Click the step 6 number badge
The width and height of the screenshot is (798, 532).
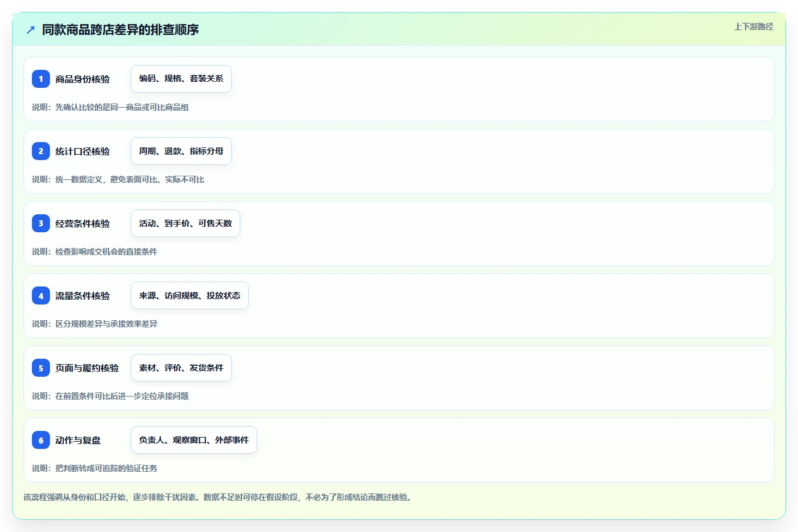pyautogui.click(x=41, y=440)
